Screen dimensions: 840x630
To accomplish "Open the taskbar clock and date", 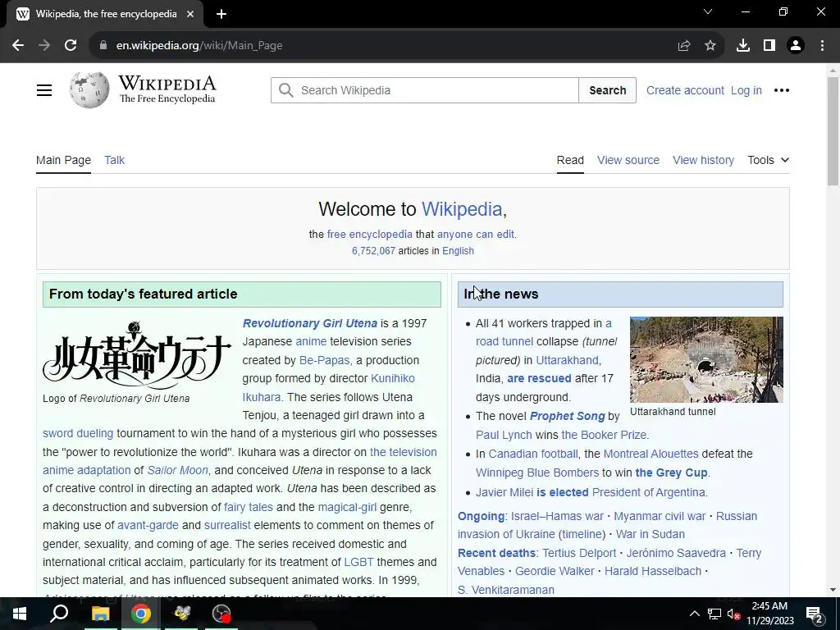I will (x=769, y=614).
